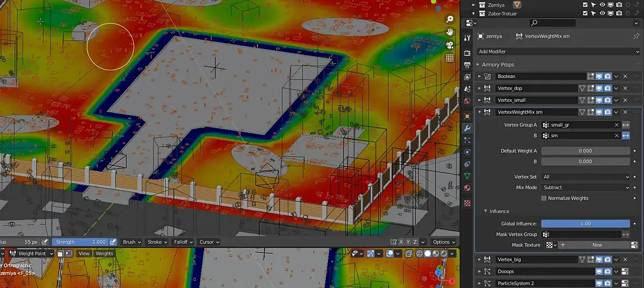Open the View Layer properties tab

[467, 77]
